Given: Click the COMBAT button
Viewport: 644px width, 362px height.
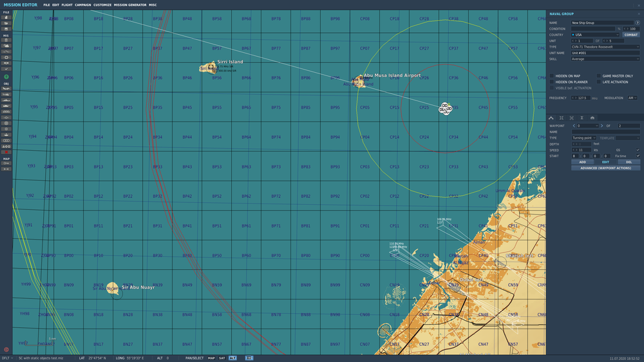Looking at the screenshot, I should [x=631, y=35].
